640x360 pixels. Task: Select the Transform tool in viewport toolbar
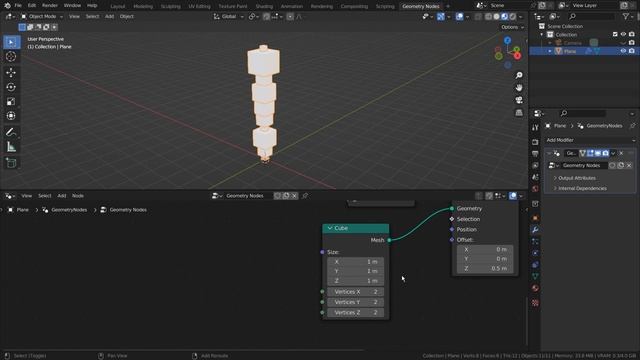click(11, 116)
